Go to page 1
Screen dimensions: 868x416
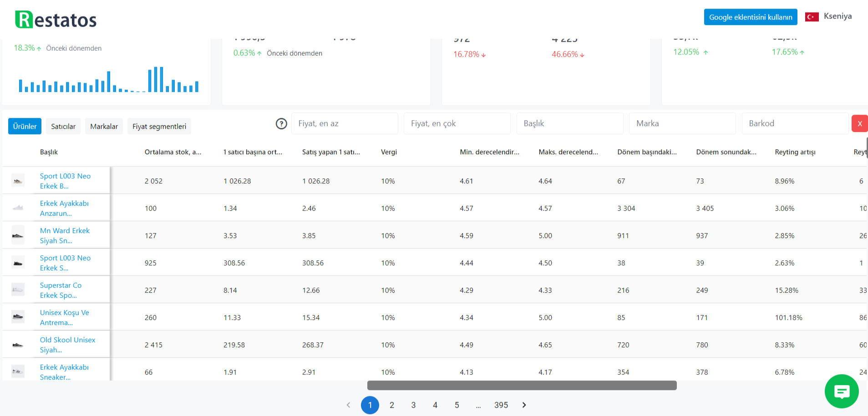[370, 405]
